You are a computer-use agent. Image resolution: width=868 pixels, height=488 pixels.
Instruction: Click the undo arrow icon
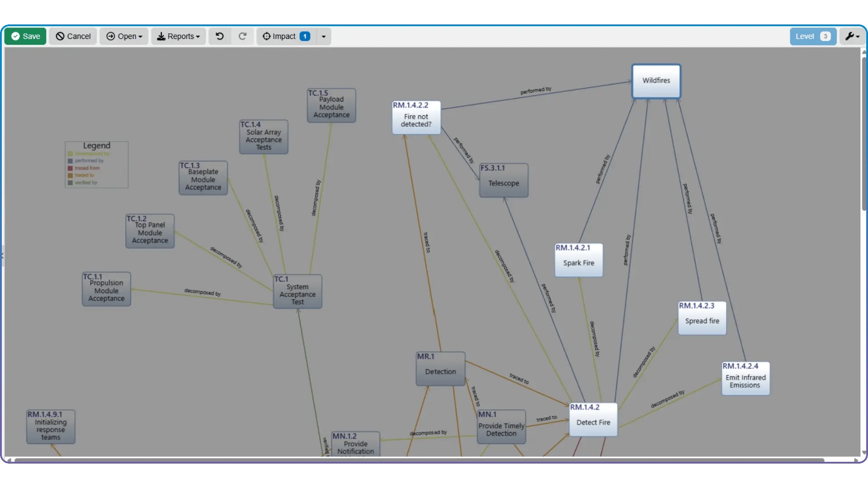pyautogui.click(x=220, y=36)
